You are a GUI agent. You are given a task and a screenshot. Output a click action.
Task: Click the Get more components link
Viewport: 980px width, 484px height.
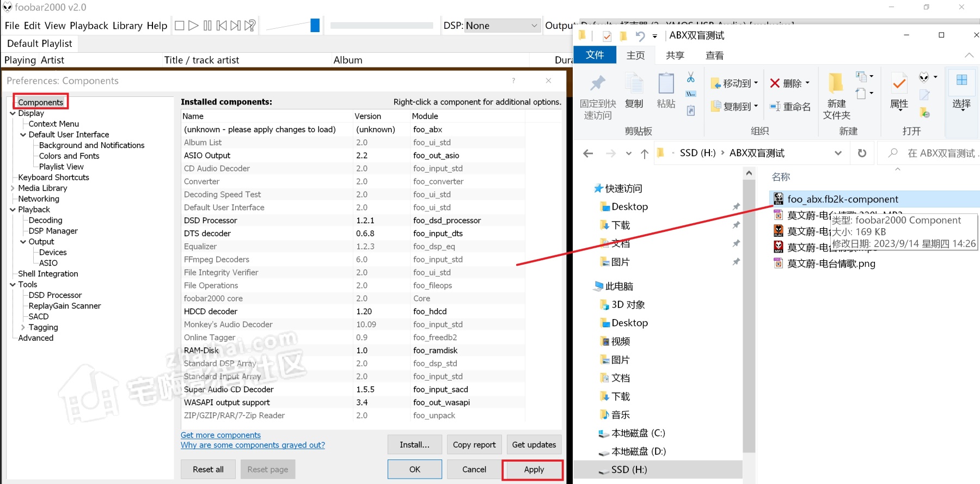coord(220,435)
